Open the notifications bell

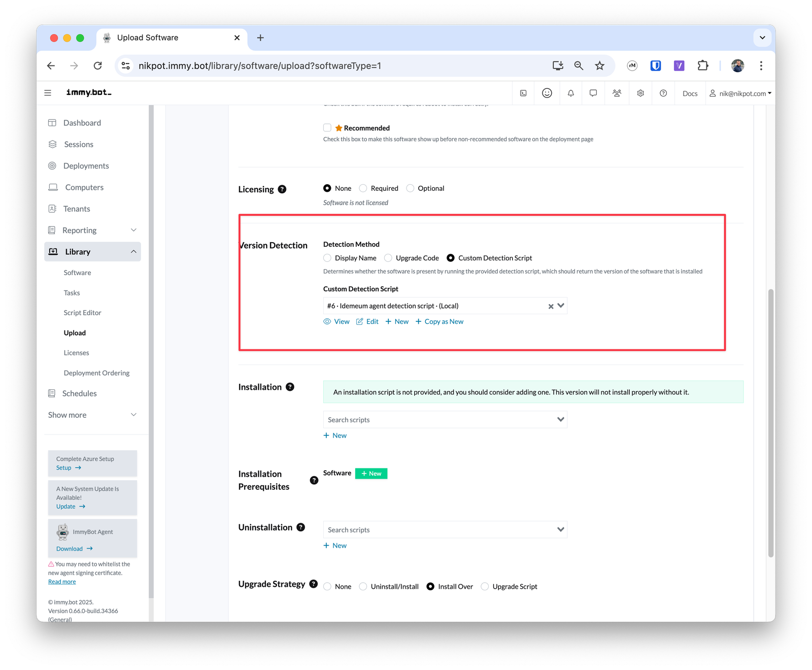tap(571, 93)
